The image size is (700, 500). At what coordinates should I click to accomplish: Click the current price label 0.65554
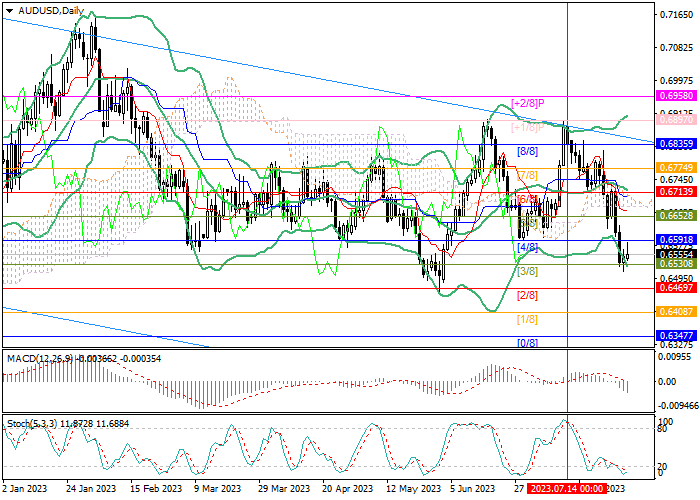tap(676, 254)
